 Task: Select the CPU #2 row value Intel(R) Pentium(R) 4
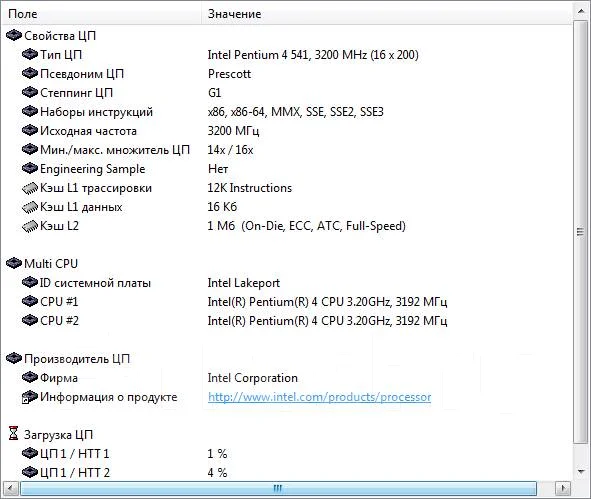click(327, 321)
